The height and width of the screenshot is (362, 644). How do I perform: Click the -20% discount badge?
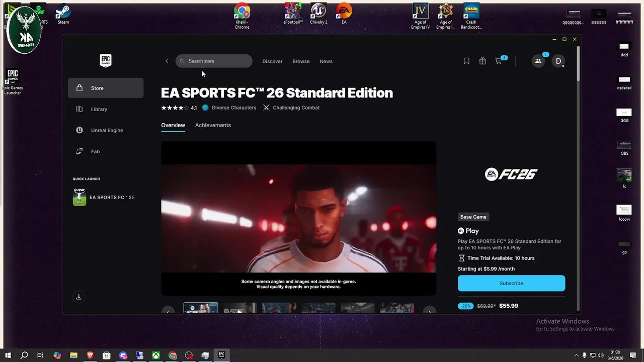[466, 306]
